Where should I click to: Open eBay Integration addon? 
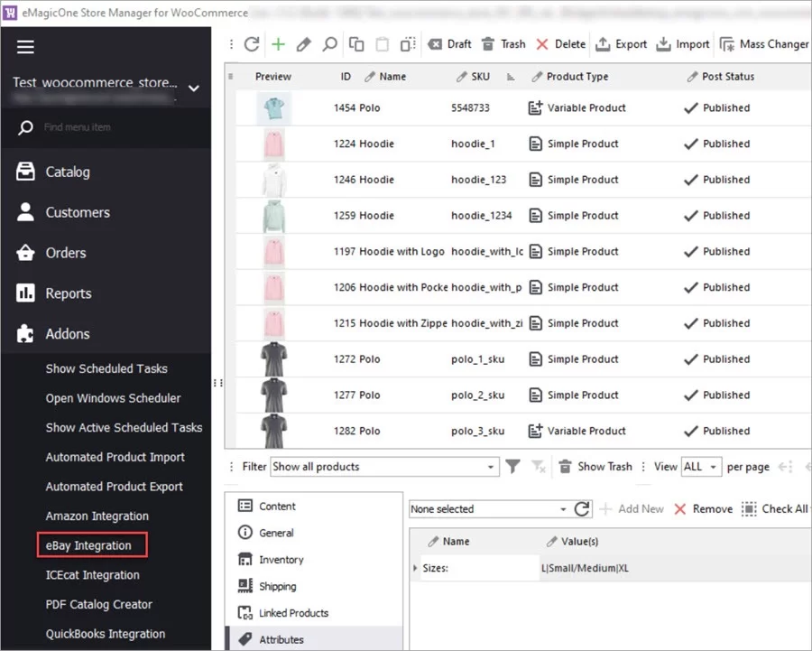[88, 545]
